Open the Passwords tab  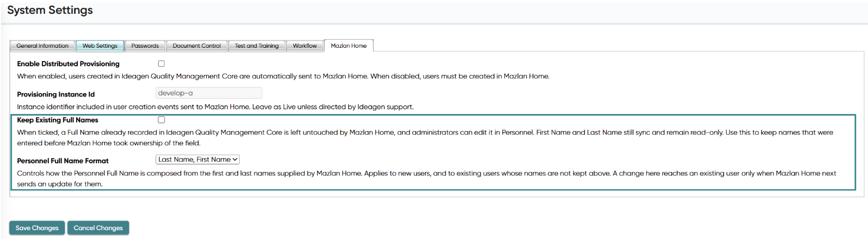click(x=145, y=46)
